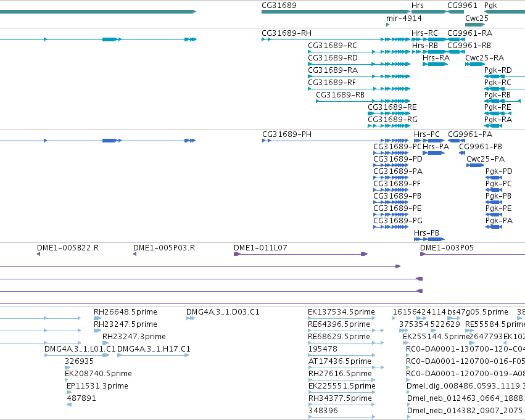Screen dimensions: 525x420
Task: Click the mir-4914 feature label
Action: coord(404,19)
